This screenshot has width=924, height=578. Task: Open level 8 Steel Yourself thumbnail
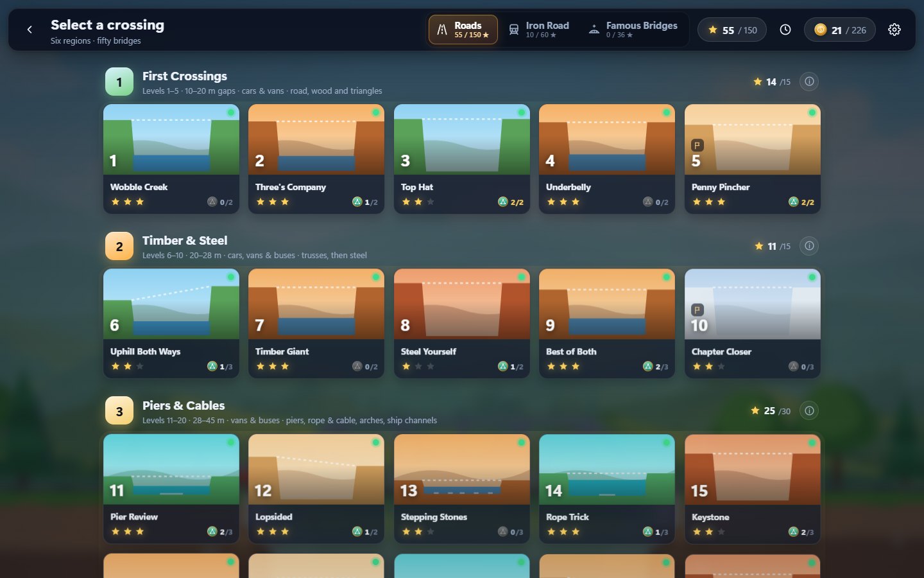(462, 304)
